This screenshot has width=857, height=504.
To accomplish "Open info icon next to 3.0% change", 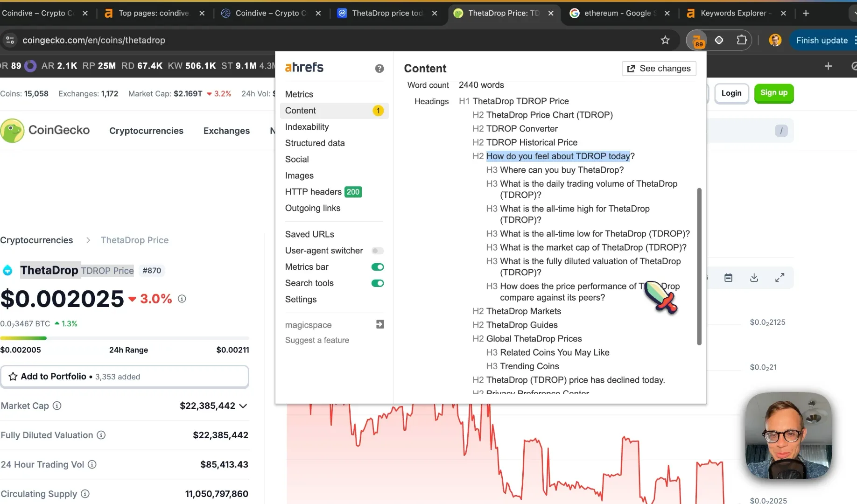I will (x=182, y=299).
